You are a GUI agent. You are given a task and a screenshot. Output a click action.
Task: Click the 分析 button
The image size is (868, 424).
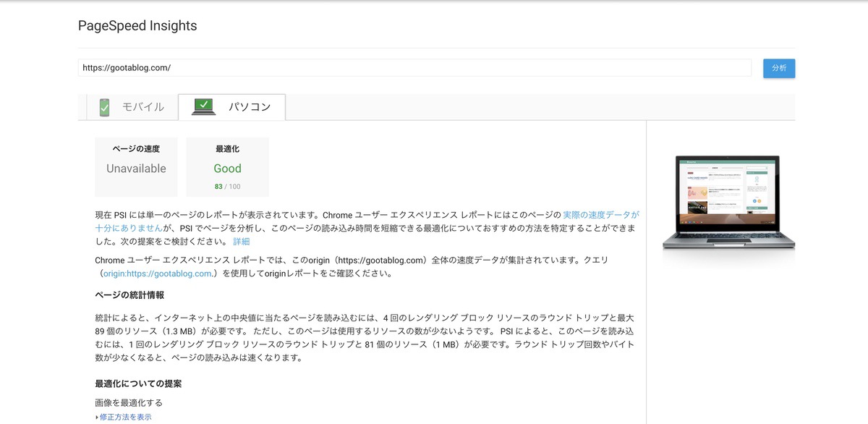tap(779, 68)
